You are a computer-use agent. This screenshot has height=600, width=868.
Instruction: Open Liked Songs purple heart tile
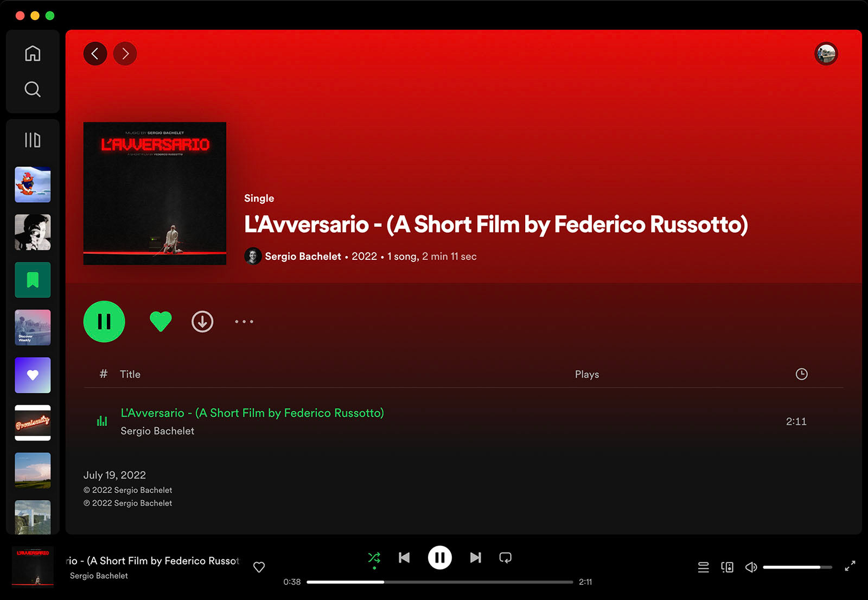[33, 375]
